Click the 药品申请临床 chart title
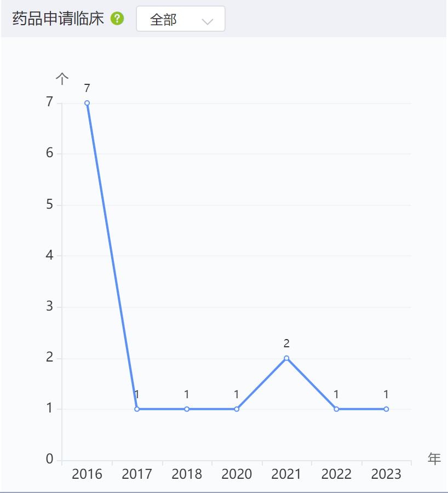Viewport: 448px width, 493px height. click(58, 19)
